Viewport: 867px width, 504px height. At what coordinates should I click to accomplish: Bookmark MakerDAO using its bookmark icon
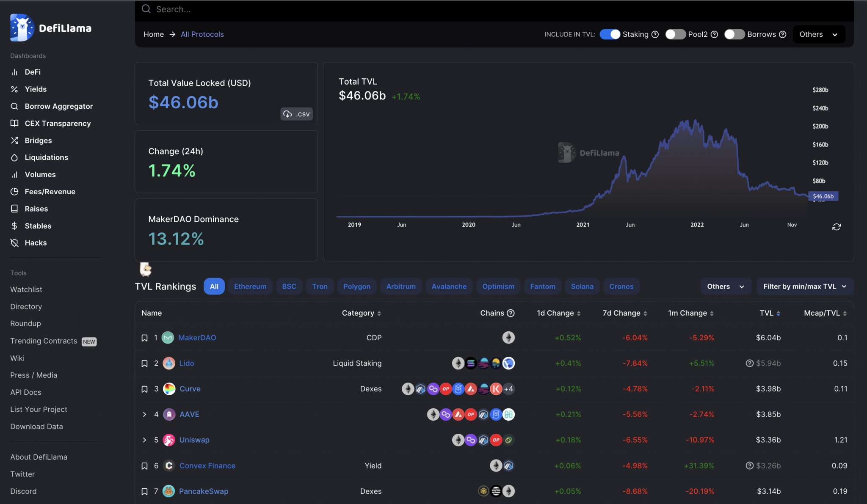click(144, 338)
